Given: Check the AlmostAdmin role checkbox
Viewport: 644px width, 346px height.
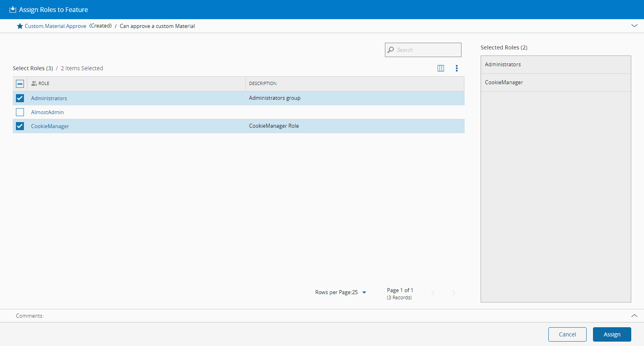Looking at the screenshot, I should pyautogui.click(x=20, y=112).
